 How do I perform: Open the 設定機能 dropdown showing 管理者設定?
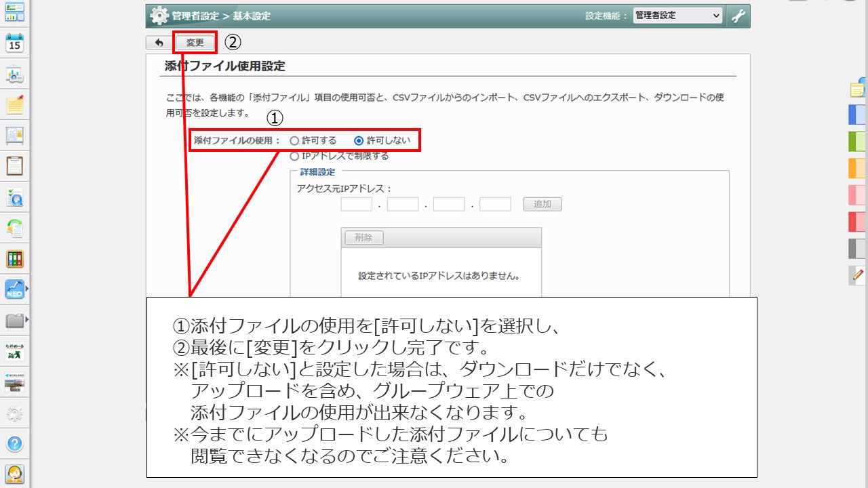point(677,16)
